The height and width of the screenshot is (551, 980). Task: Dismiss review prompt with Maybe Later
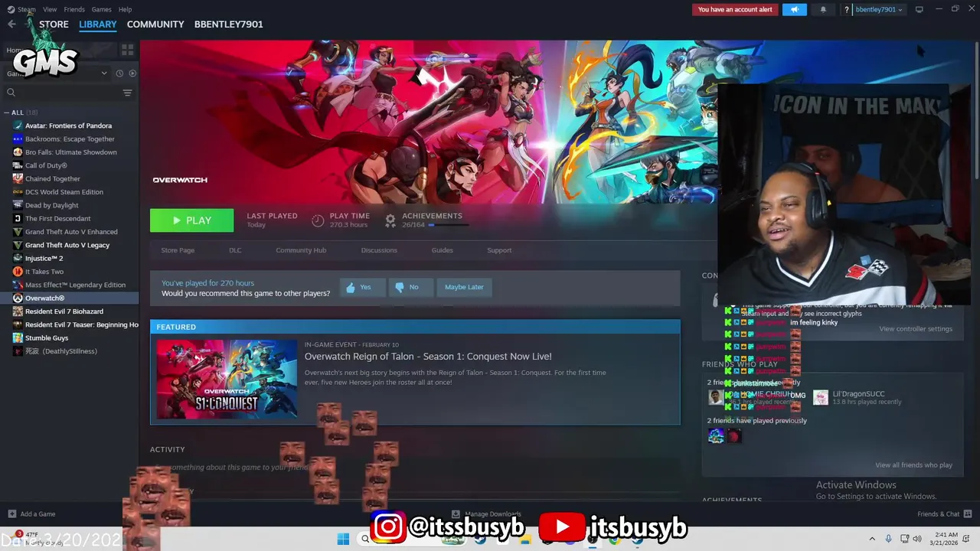464,287
